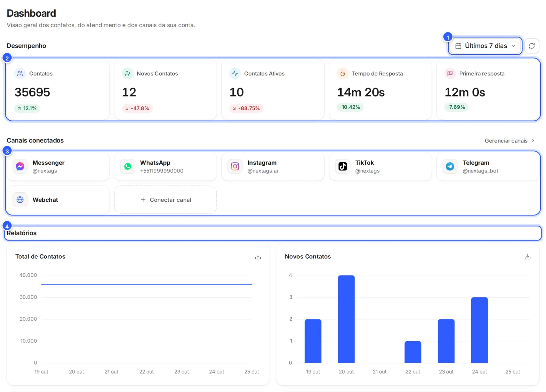Click the blue line in Total de Contatos
546x392 pixels.
click(x=146, y=285)
